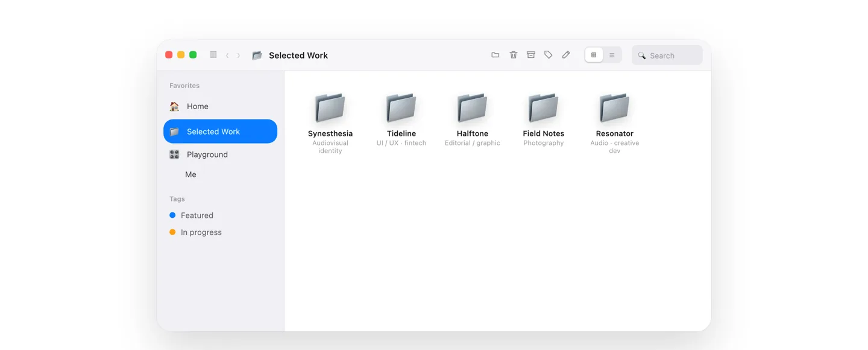Click the Synesthesia folder name
Screen dimensions: 868x350
click(330, 133)
